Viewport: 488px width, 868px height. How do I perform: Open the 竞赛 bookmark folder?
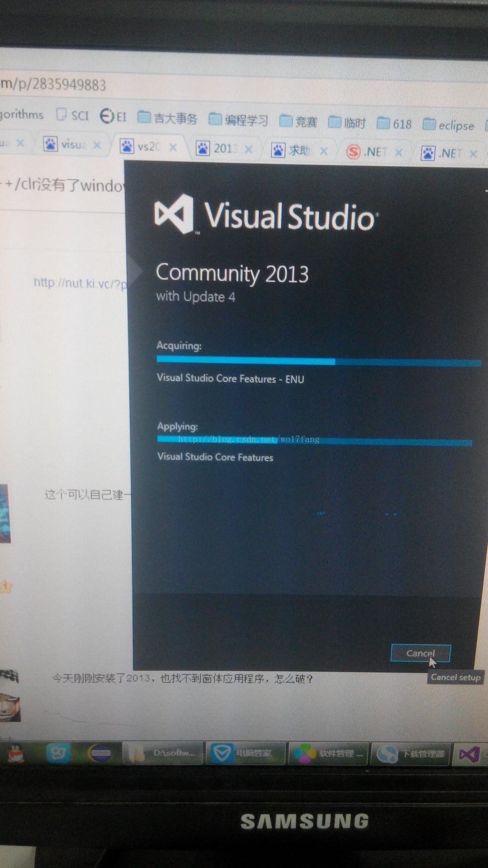[x=299, y=121]
